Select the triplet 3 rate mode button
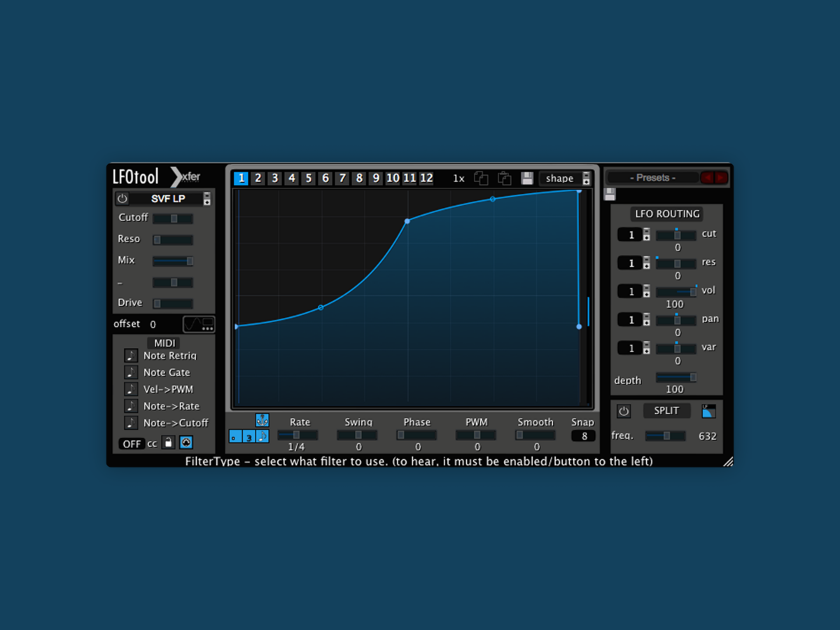The image size is (840, 630). pos(248,436)
